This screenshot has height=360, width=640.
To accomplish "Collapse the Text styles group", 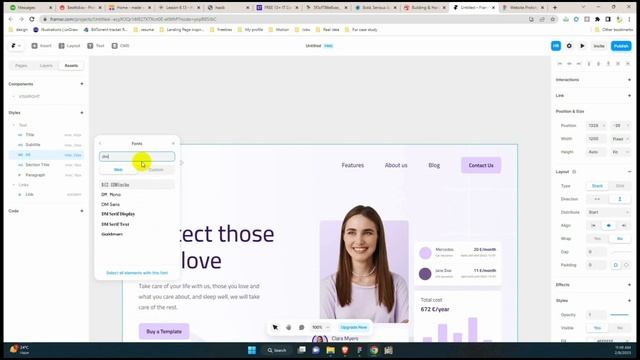I will pos(14,125).
